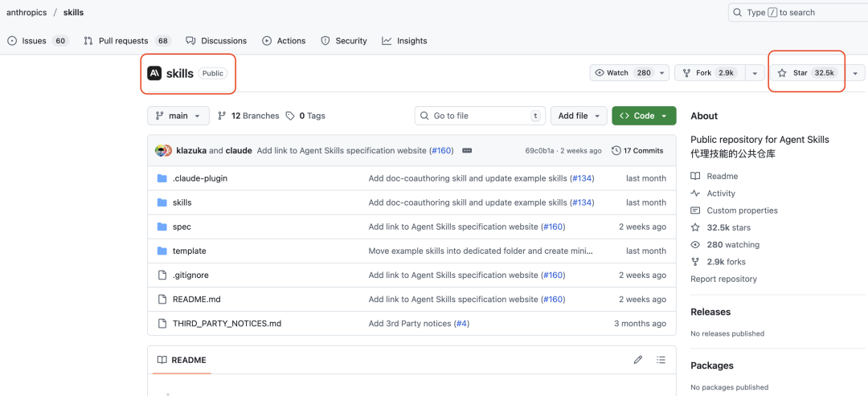
Task: Click the template folder icon
Action: point(162,251)
